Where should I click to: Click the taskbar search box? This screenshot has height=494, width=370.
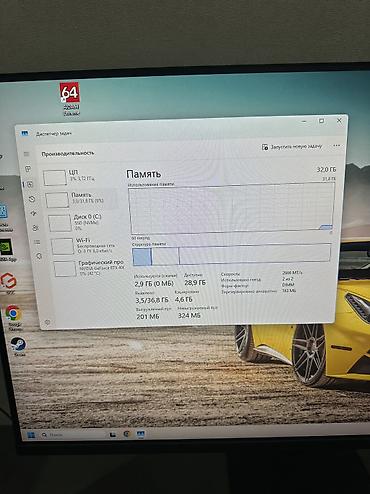(x=73, y=435)
